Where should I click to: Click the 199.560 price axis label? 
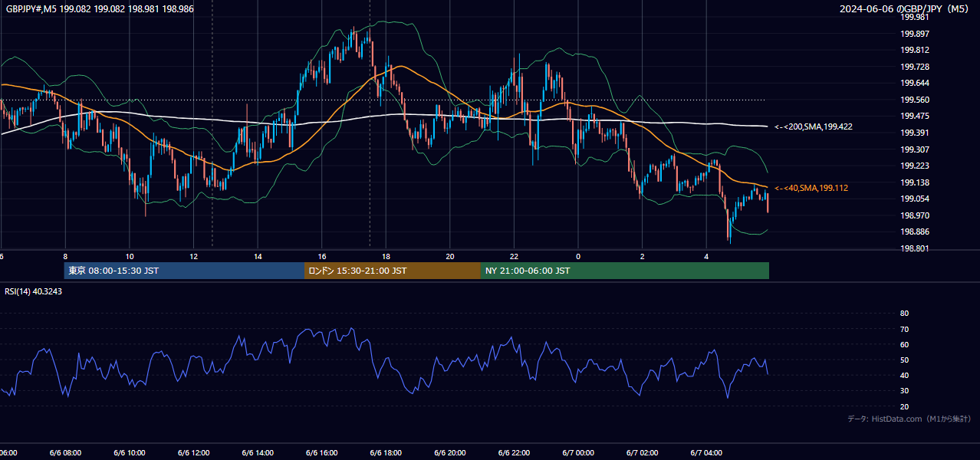[914, 100]
